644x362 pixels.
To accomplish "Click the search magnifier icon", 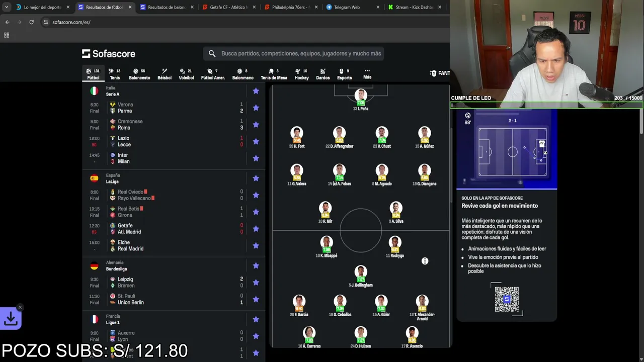I will pyautogui.click(x=212, y=53).
